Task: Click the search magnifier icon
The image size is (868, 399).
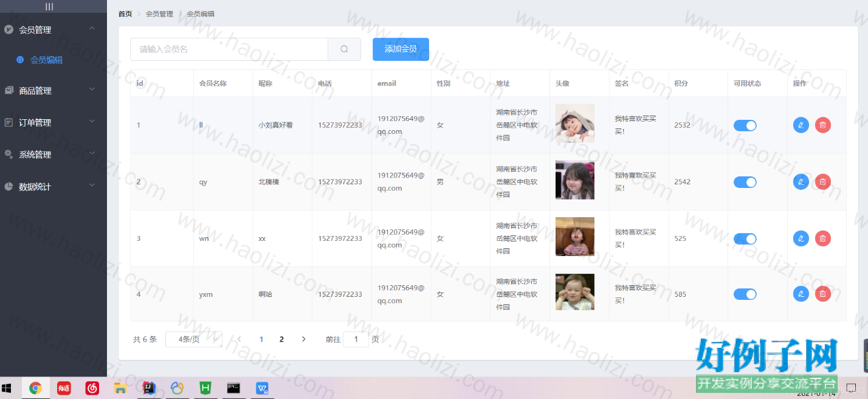Action: [x=344, y=49]
